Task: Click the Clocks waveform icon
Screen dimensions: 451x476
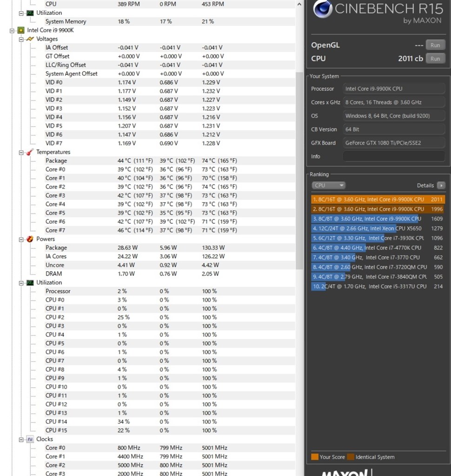Action: [x=30, y=439]
